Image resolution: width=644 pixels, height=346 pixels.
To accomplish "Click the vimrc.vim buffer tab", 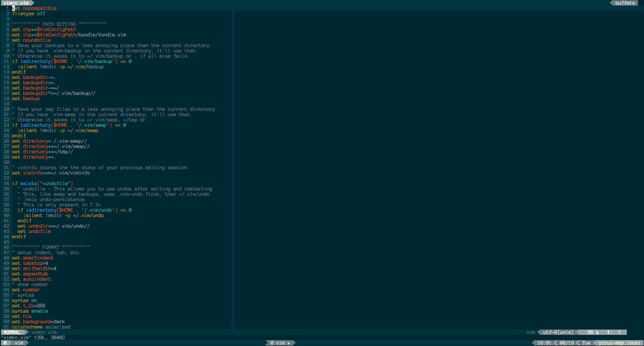I will pyautogui.click(x=16, y=3).
